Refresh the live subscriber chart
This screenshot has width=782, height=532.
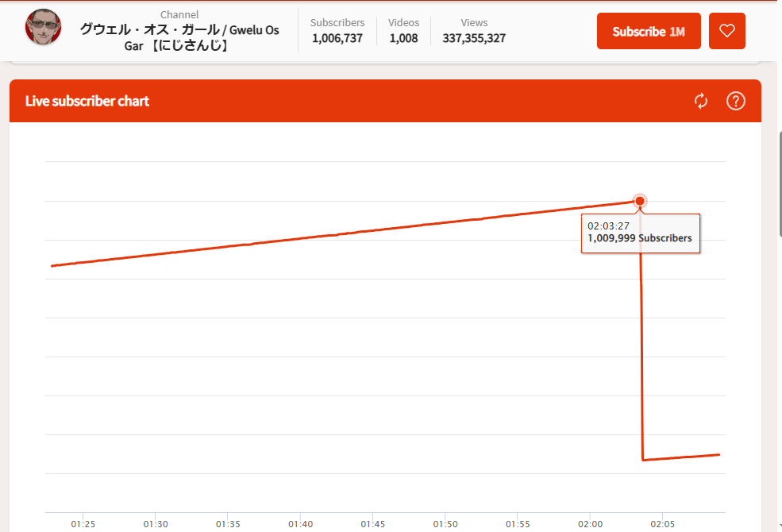700,101
